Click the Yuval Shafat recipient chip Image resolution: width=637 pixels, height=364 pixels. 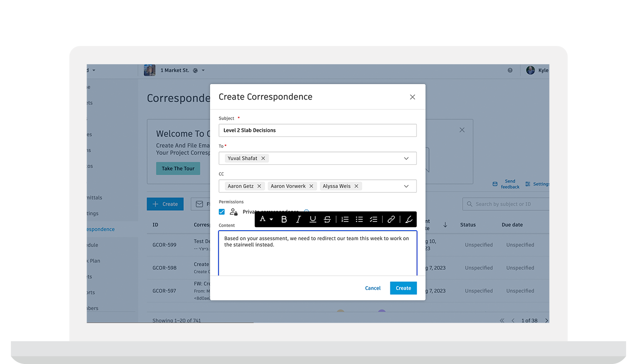pyautogui.click(x=247, y=158)
